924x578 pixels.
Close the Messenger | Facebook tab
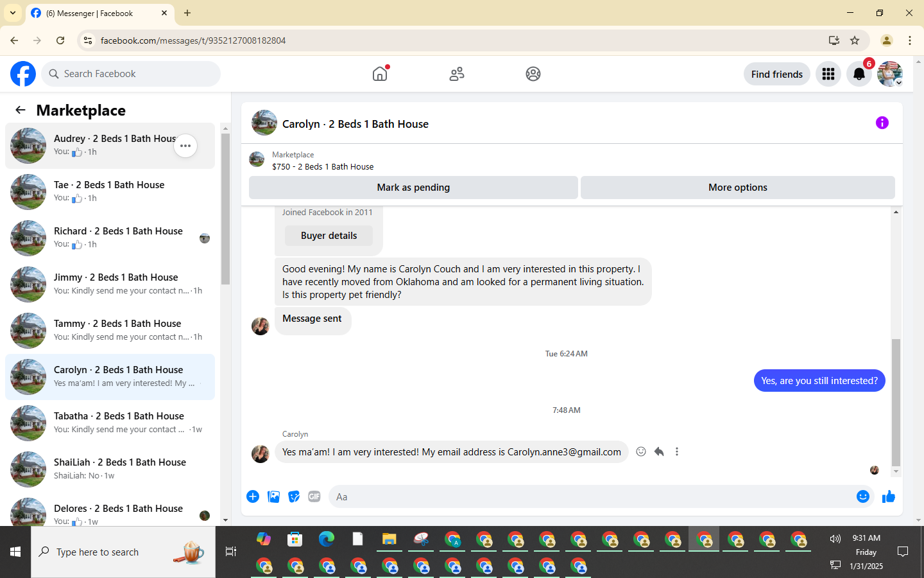pyautogui.click(x=164, y=13)
